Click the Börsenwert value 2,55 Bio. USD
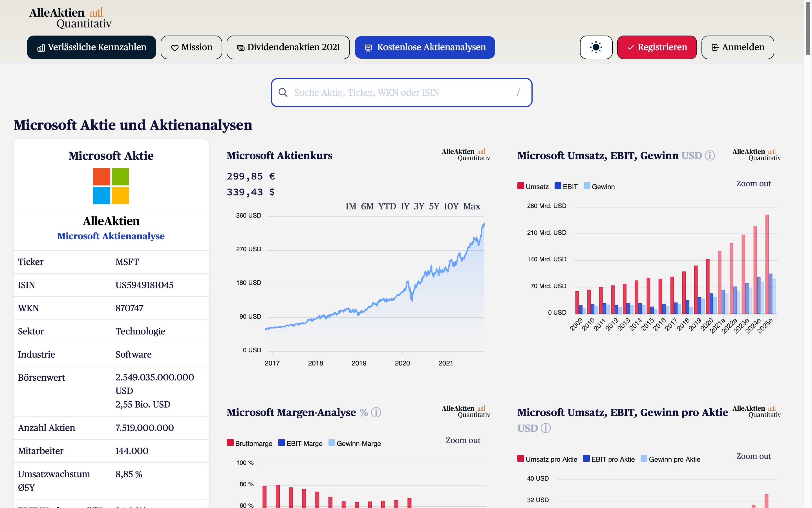Screen dimensions: 812x508 point(143,404)
